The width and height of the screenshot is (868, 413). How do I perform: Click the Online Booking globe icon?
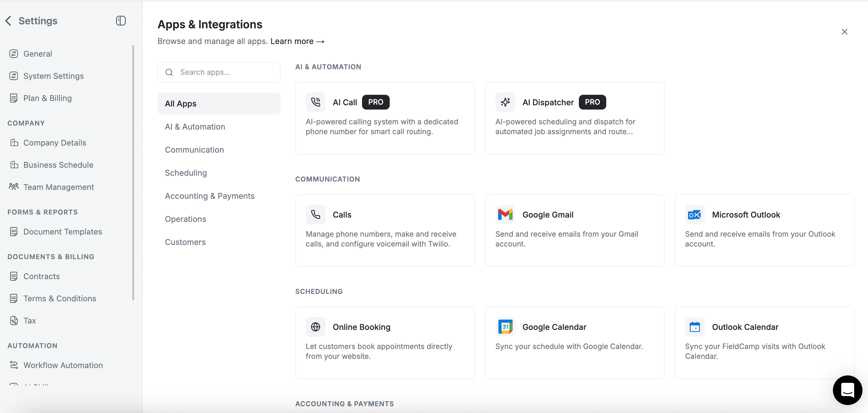click(x=315, y=326)
